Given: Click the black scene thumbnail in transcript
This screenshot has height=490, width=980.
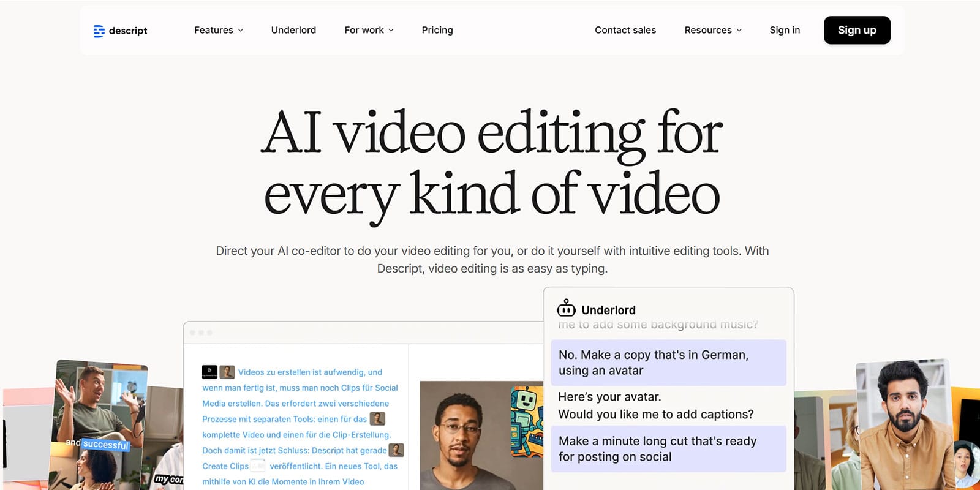Looking at the screenshot, I should tap(209, 372).
